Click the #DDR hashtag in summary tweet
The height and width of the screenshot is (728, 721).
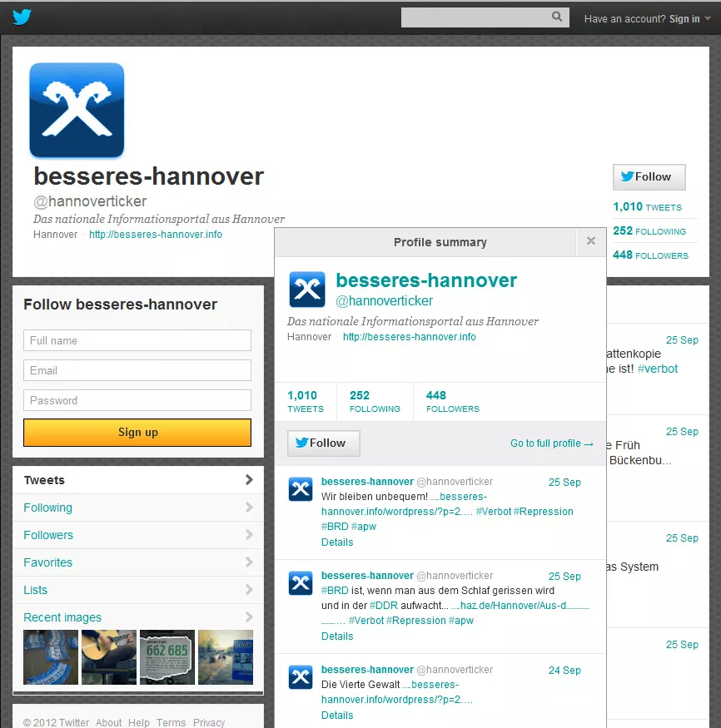click(x=383, y=606)
